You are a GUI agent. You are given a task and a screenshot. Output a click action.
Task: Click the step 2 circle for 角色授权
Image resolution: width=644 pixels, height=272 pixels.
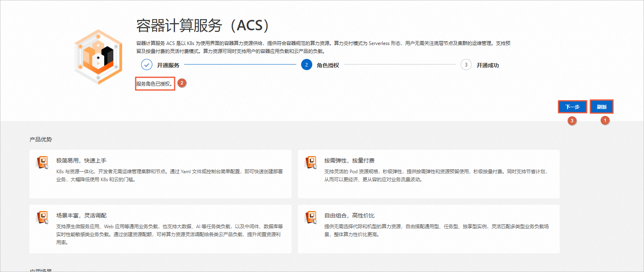coord(307,65)
